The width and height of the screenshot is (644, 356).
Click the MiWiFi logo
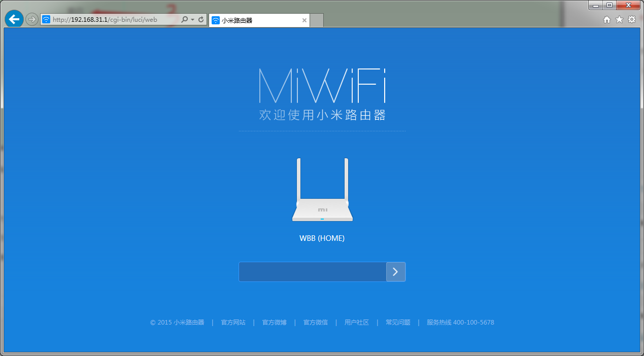[322, 85]
